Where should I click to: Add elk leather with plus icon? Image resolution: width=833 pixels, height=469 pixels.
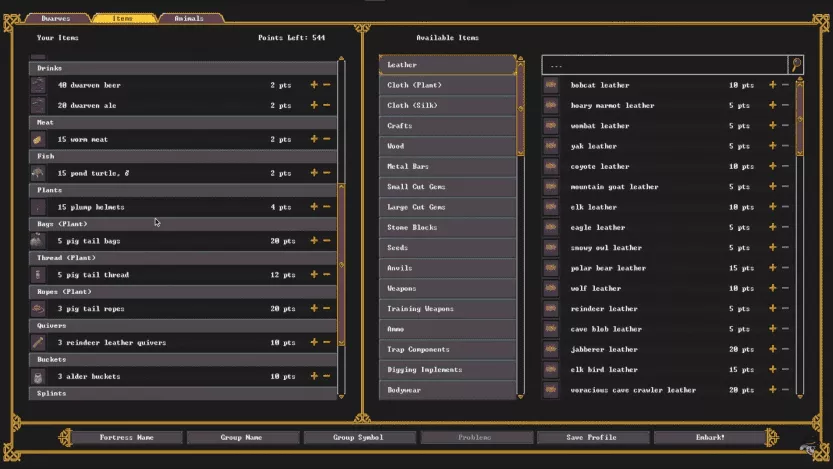[772, 207]
